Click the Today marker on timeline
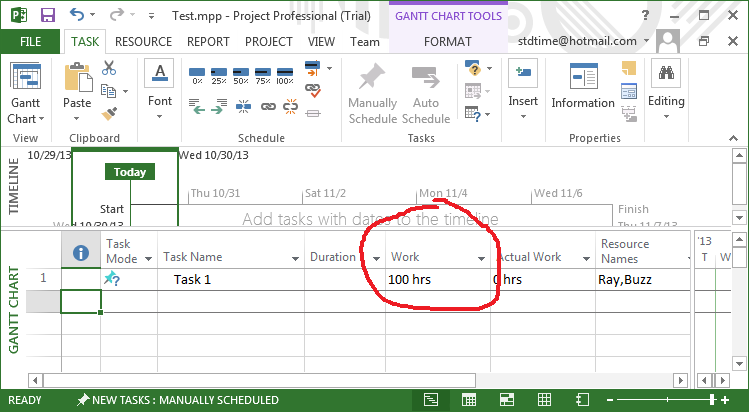The image size is (749, 412). [130, 172]
